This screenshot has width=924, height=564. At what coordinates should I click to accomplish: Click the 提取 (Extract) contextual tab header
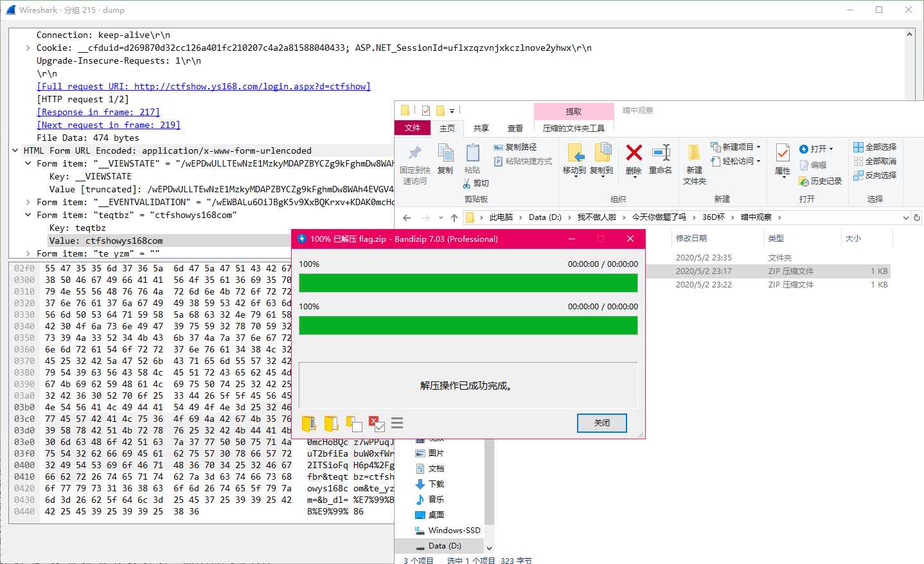[x=574, y=111]
